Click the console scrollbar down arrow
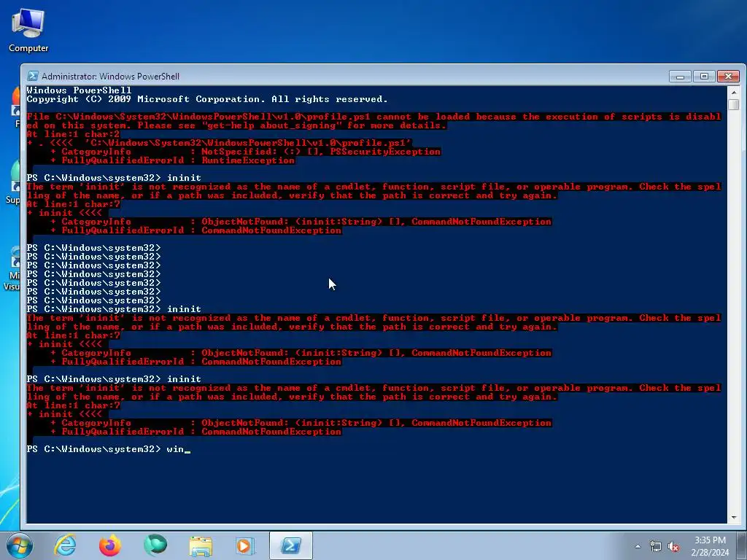747x560 pixels. coord(734,518)
